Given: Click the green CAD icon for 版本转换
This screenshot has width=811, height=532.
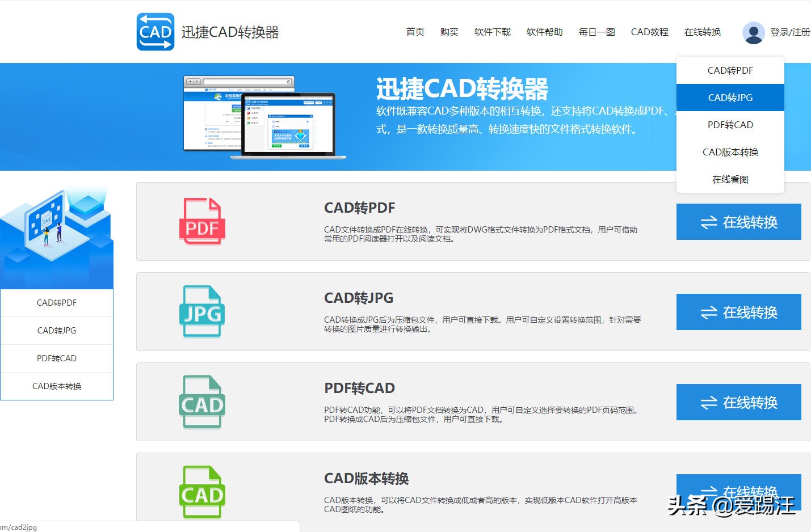Looking at the screenshot, I should 202,491.
